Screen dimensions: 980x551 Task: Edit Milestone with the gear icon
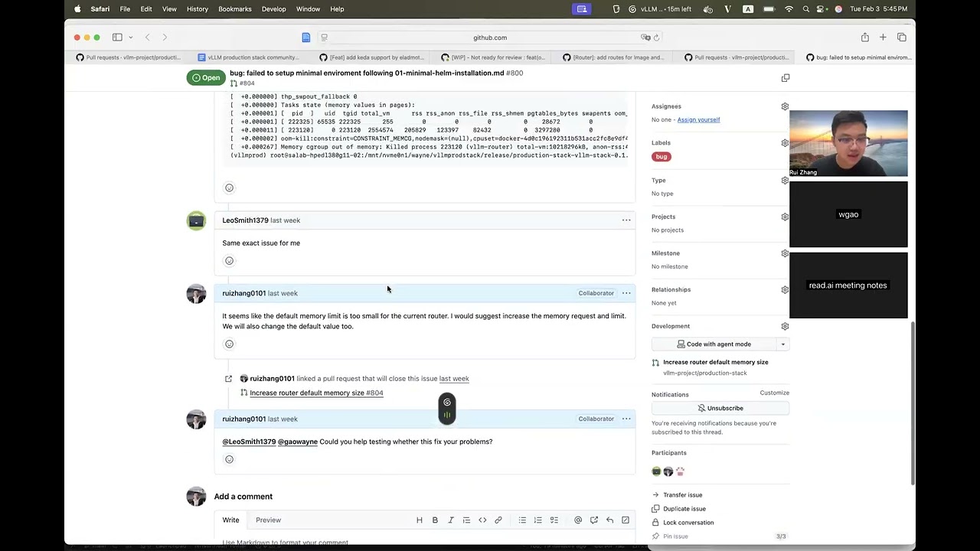(785, 253)
